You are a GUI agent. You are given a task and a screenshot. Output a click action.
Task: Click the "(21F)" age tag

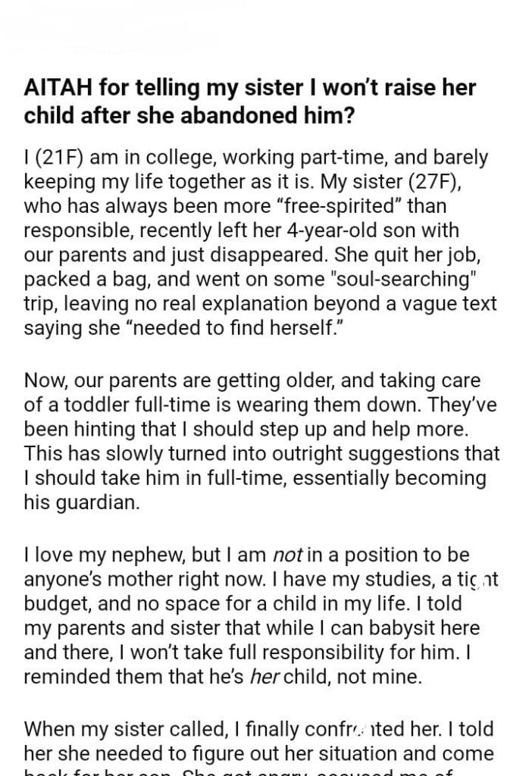click(61, 159)
